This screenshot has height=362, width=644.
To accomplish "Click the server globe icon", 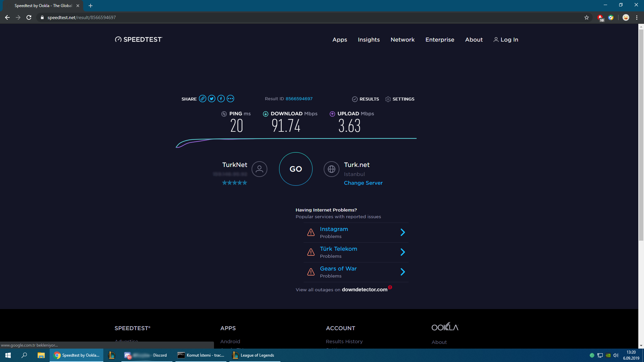I will (x=331, y=169).
